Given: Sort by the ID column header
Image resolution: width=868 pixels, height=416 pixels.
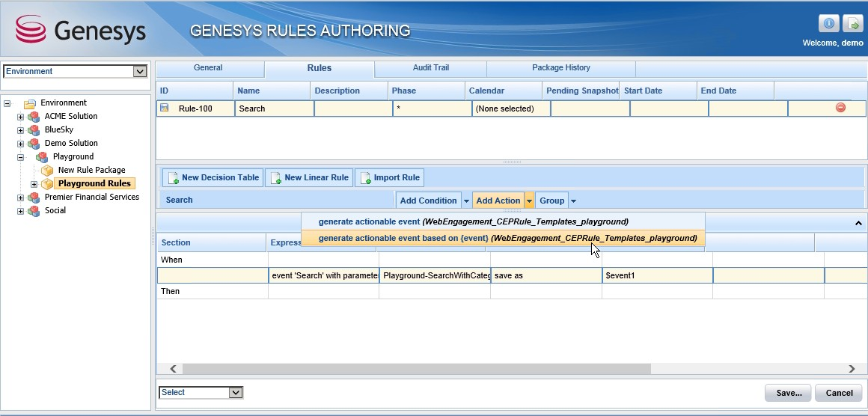Looking at the screenshot, I should click(195, 91).
